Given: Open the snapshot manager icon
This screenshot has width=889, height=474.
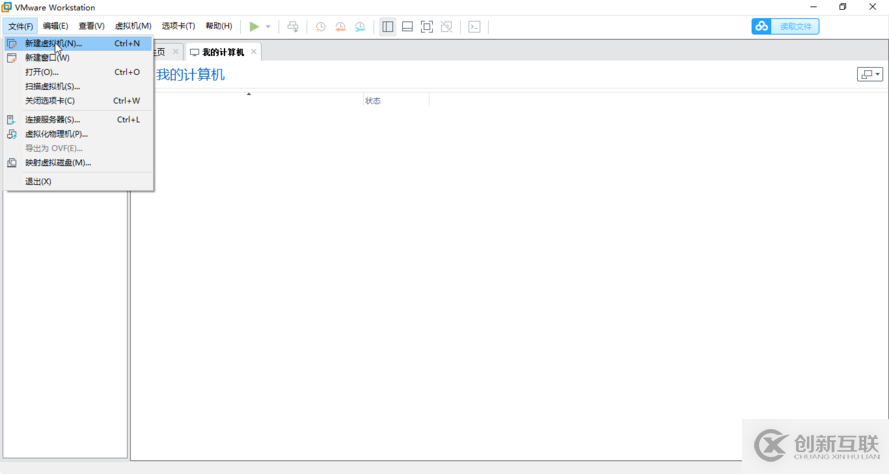Looking at the screenshot, I should pyautogui.click(x=360, y=27).
